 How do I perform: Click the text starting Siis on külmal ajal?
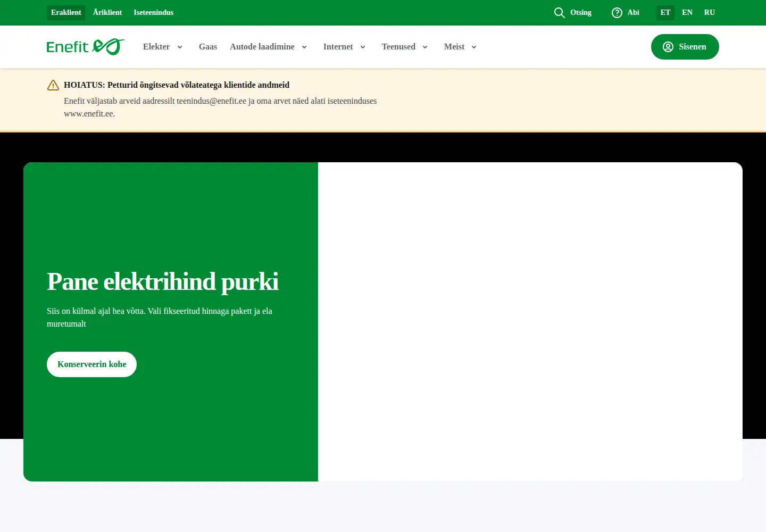[x=160, y=318]
